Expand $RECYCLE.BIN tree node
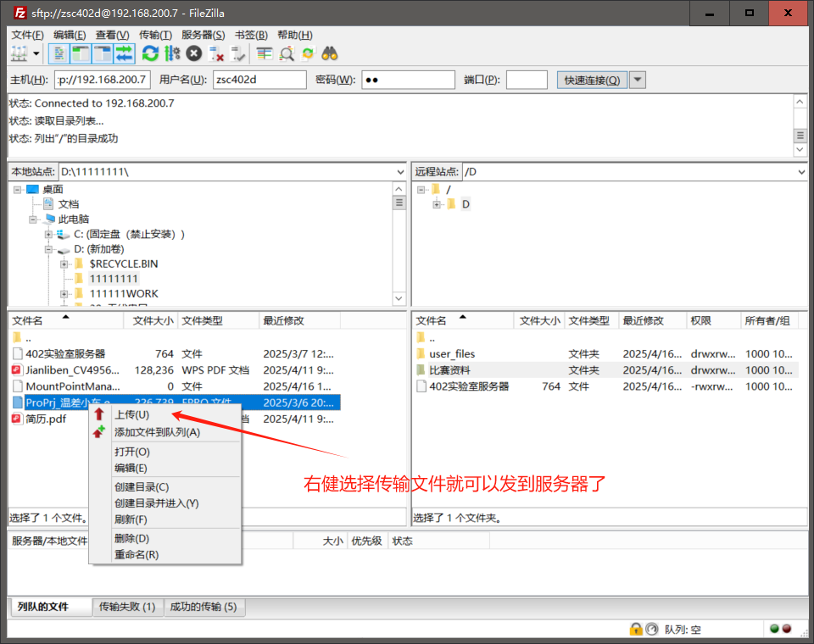 (64, 264)
